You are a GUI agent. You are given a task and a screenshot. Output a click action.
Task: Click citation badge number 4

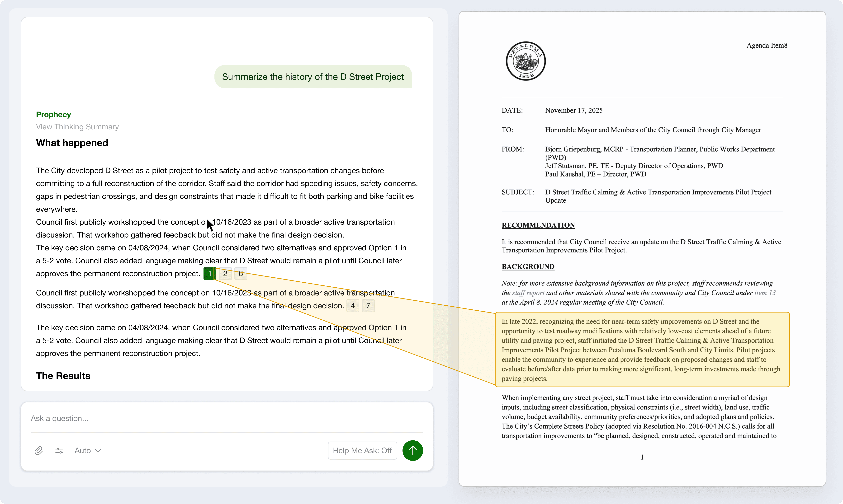(353, 306)
